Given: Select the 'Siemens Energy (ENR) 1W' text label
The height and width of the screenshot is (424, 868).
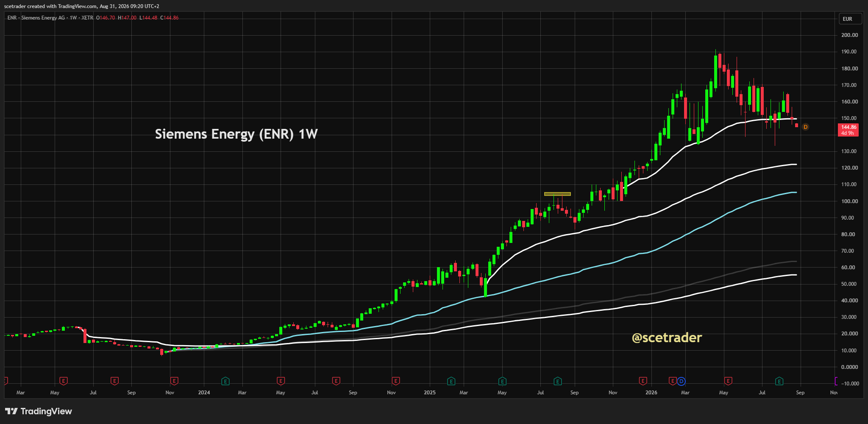Looking at the screenshot, I should [236, 134].
